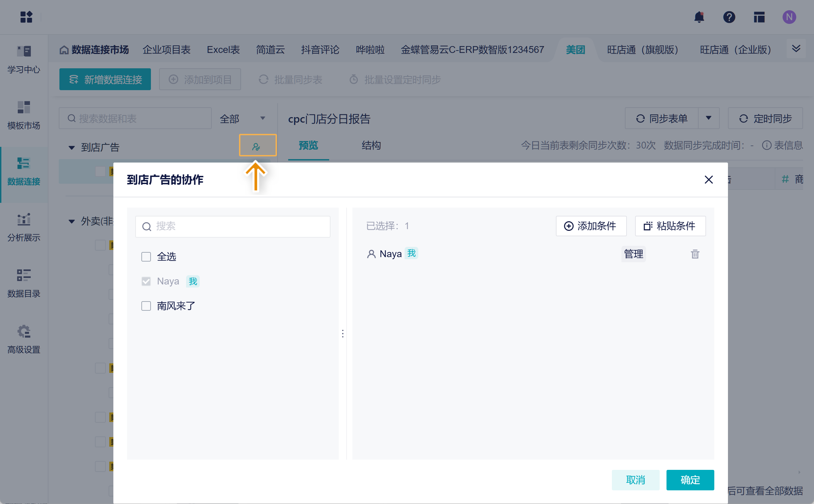Screen dimensions: 814x504
Task: Click the notification bell icon
Action: coord(699,17)
